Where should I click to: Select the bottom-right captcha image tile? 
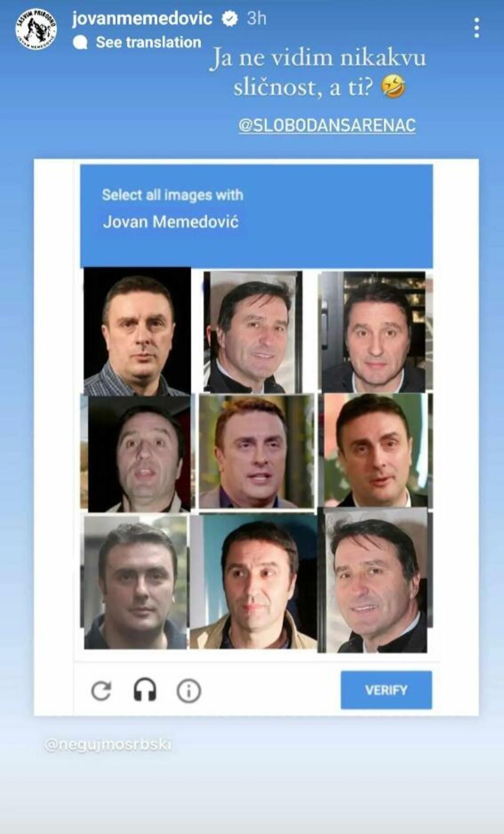click(376, 581)
